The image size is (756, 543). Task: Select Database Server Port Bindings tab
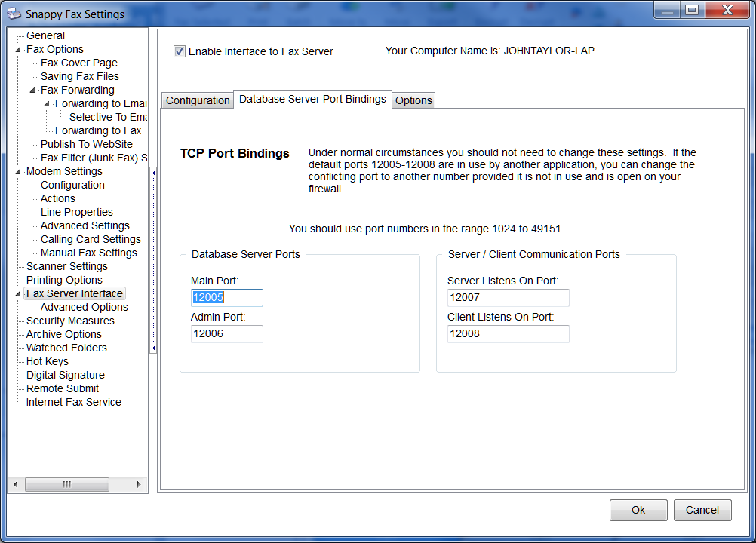point(312,99)
